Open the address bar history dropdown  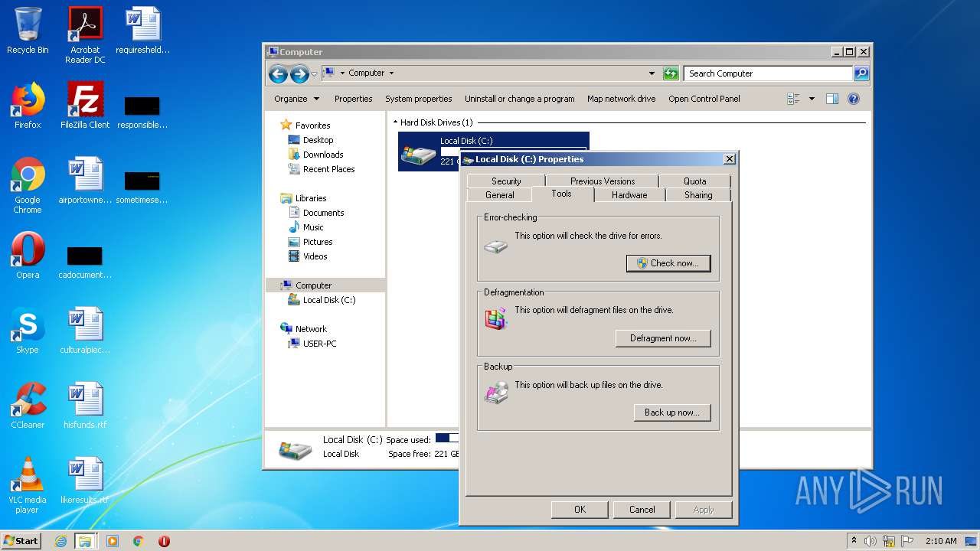click(x=652, y=73)
